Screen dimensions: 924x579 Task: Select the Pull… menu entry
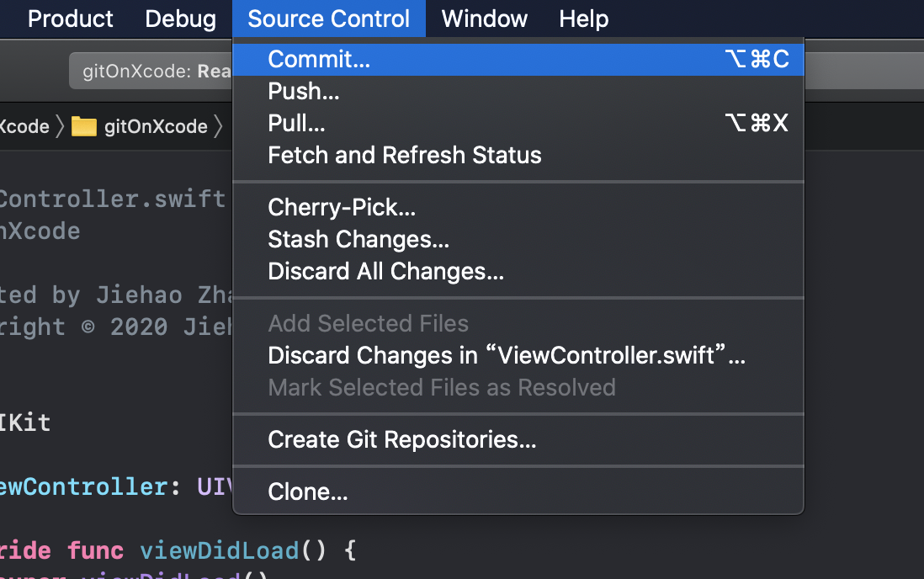point(296,123)
